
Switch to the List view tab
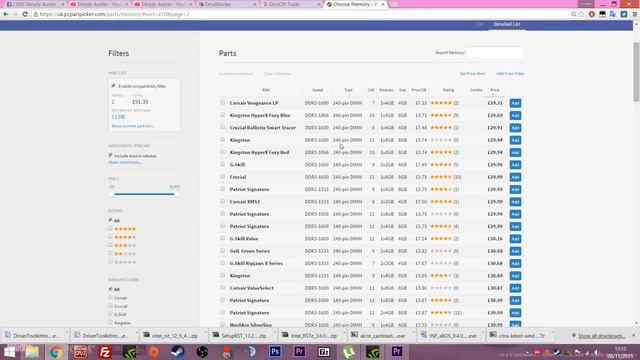pyautogui.click(x=480, y=24)
